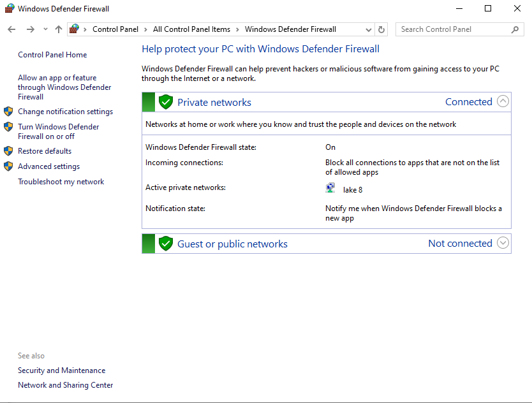Expand the address bar history dropdown
The image size is (532, 403).
point(369,29)
